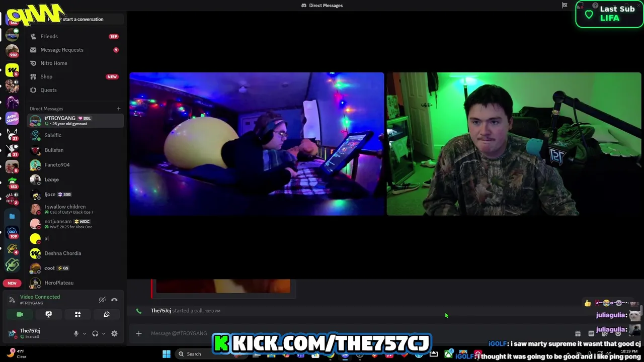
Task: Open server with 183 notification badge
Action: pos(12,183)
